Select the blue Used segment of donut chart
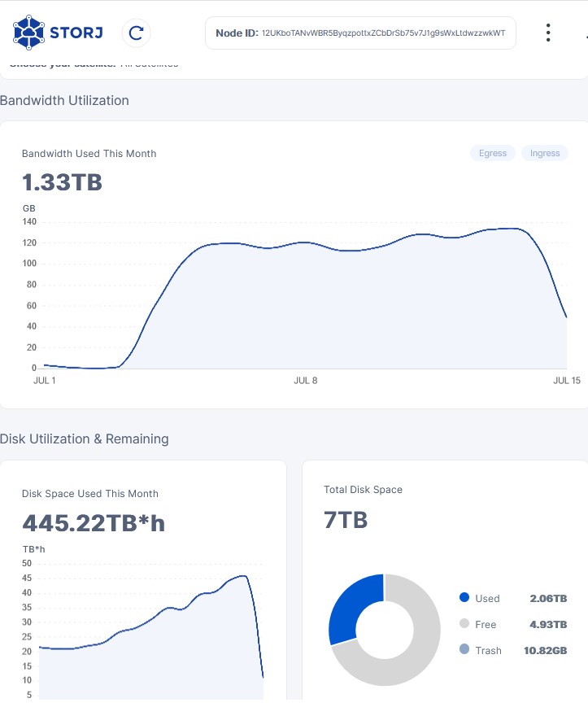 (352, 604)
